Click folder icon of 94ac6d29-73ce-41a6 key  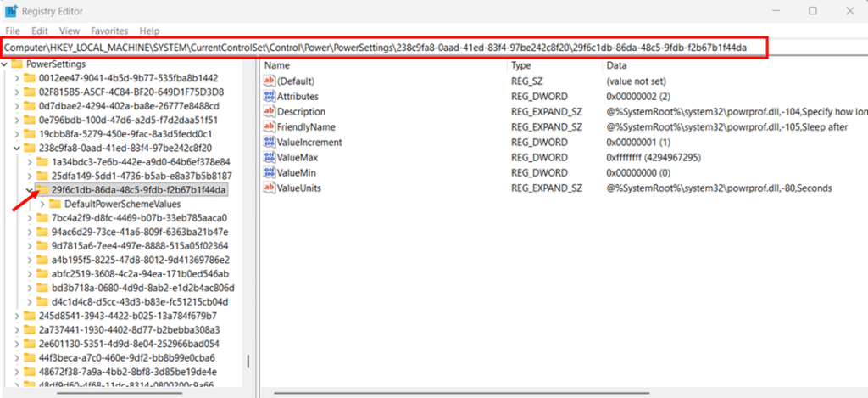[x=42, y=232]
